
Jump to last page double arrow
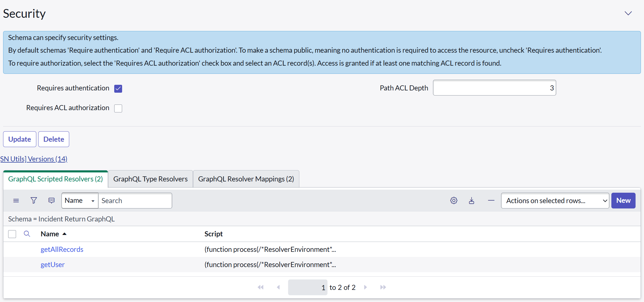383,287
